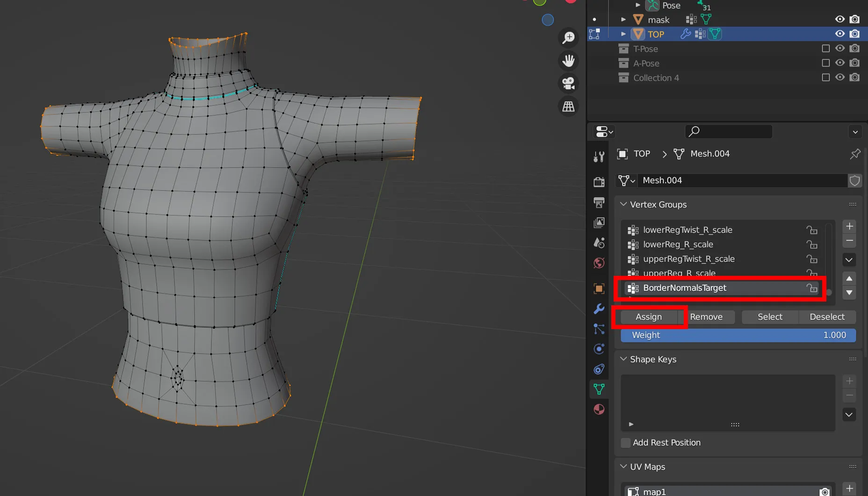Open the Scene properties tab
This screenshot has width=868, height=496.
pyautogui.click(x=599, y=243)
